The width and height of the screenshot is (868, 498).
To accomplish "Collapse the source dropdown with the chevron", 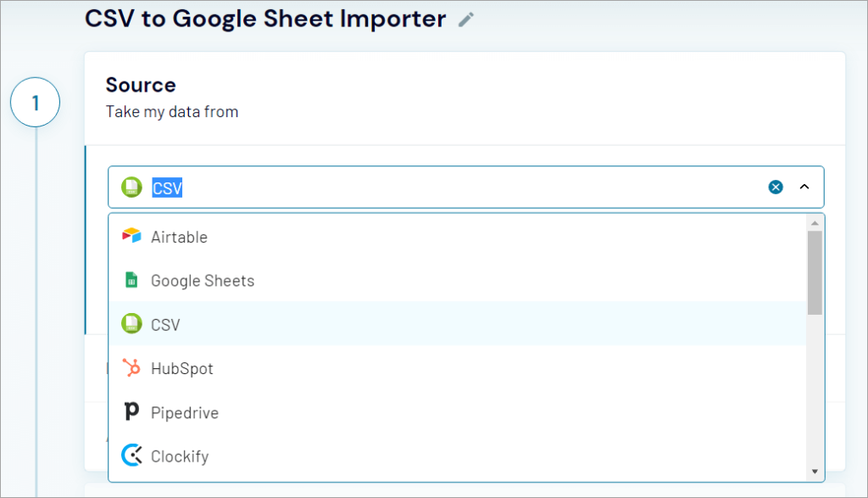I will (804, 187).
